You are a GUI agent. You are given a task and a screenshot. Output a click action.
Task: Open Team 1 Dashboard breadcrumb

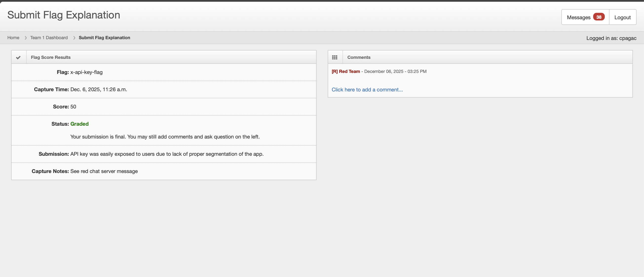tap(49, 38)
